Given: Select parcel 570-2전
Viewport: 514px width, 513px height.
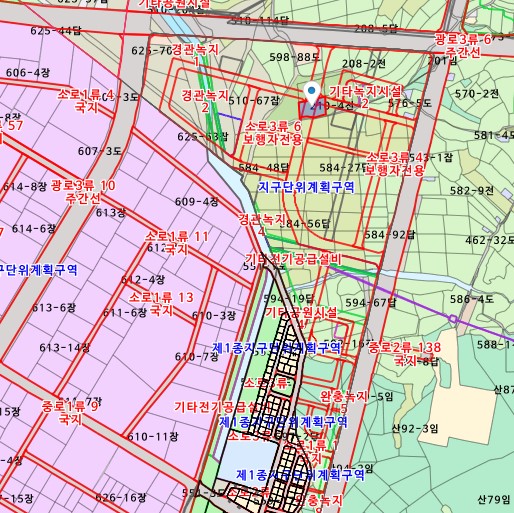Looking at the screenshot, I should tap(477, 94).
